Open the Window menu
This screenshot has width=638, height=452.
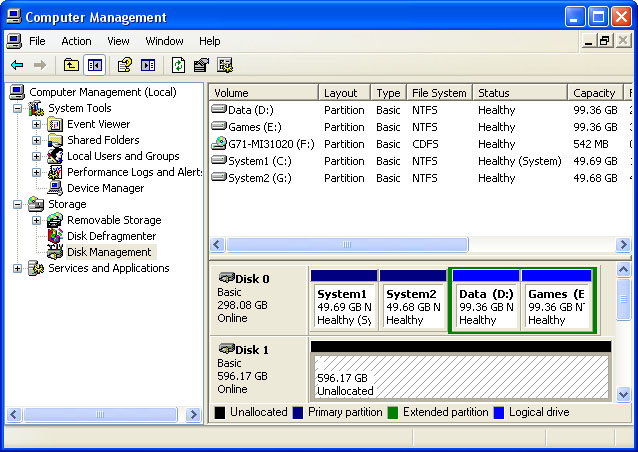coord(164,41)
